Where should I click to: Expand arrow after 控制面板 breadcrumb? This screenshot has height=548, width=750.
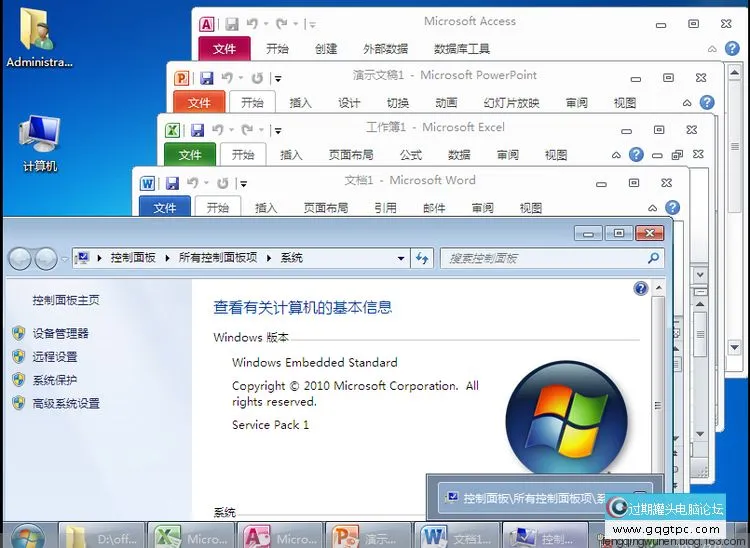167,258
